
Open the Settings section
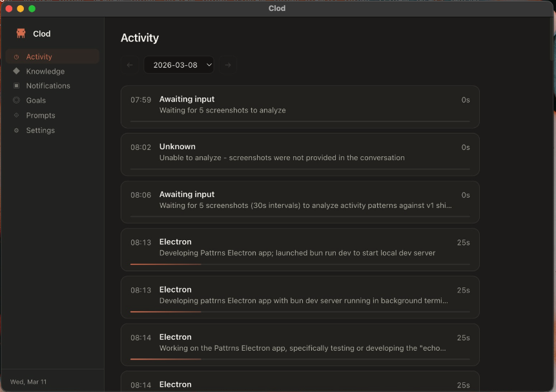tap(52, 130)
